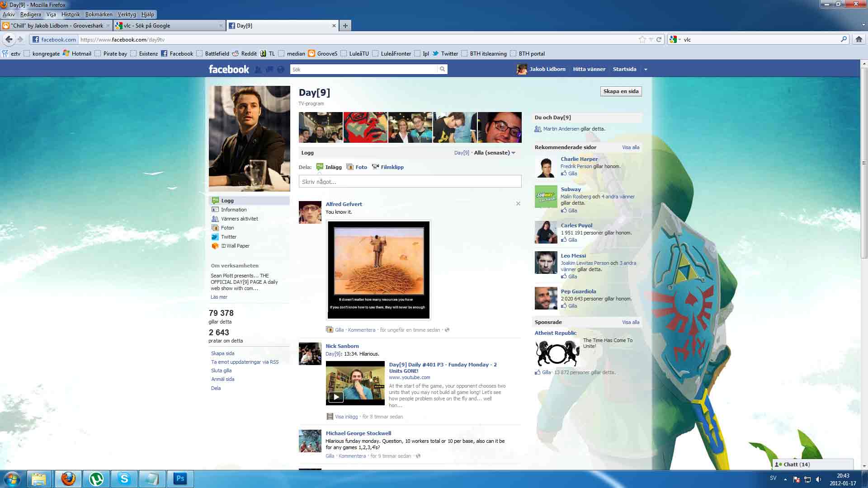Select the Inlägg post icon
Screen dimensions: 868x488
[320, 167]
